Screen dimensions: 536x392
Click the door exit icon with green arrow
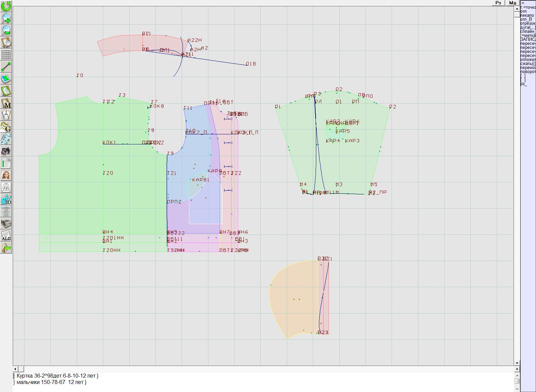click(6, 248)
